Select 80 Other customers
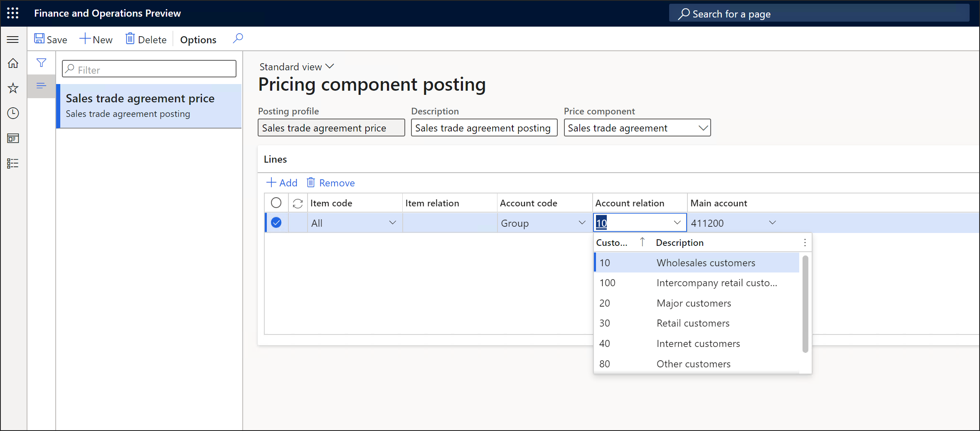Screen dimensions: 980x431 [697, 364]
